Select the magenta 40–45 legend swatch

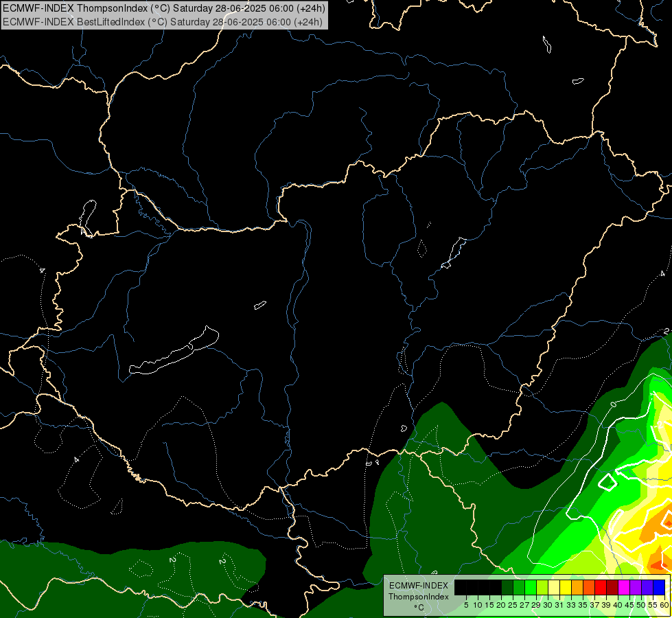623,587
